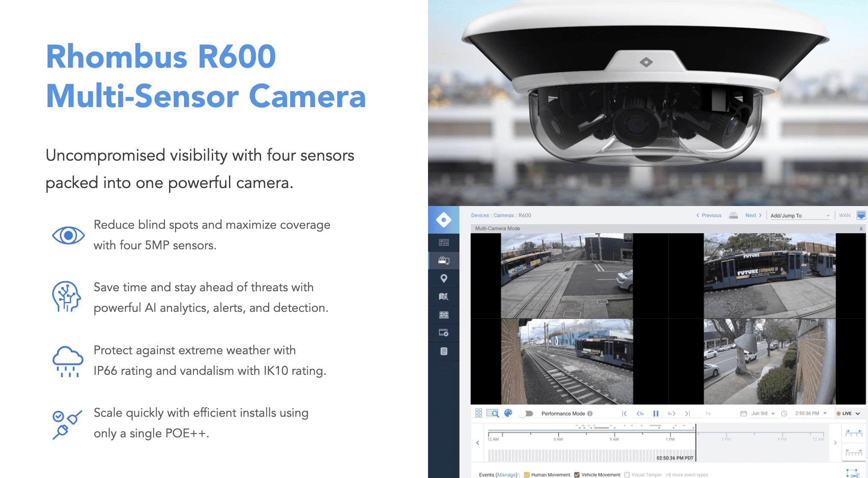Screen dimensions: 868x478
Task: Open the saved clips sidebar icon
Action: click(444, 333)
